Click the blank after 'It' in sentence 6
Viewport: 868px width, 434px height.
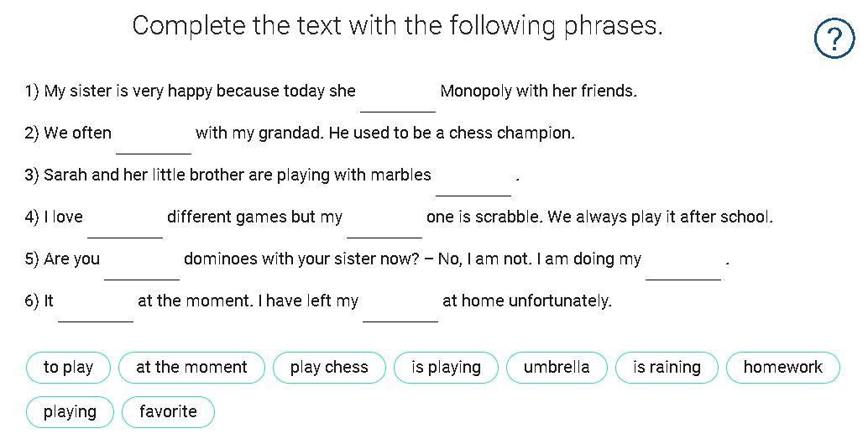point(96,308)
